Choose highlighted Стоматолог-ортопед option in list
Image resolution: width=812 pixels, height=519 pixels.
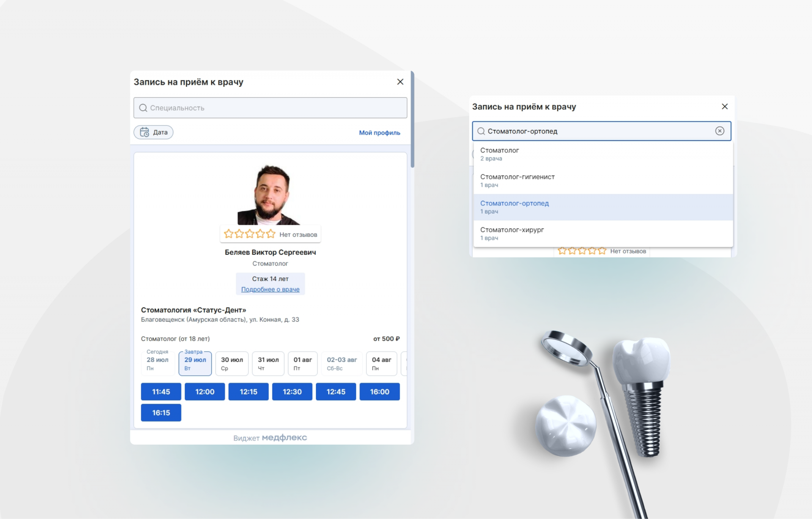click(x=603, y=207)
